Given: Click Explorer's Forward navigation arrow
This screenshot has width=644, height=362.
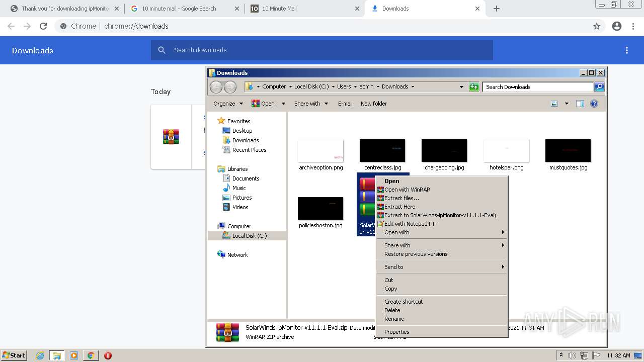Looking at the screenshot, I should point(230,87).
